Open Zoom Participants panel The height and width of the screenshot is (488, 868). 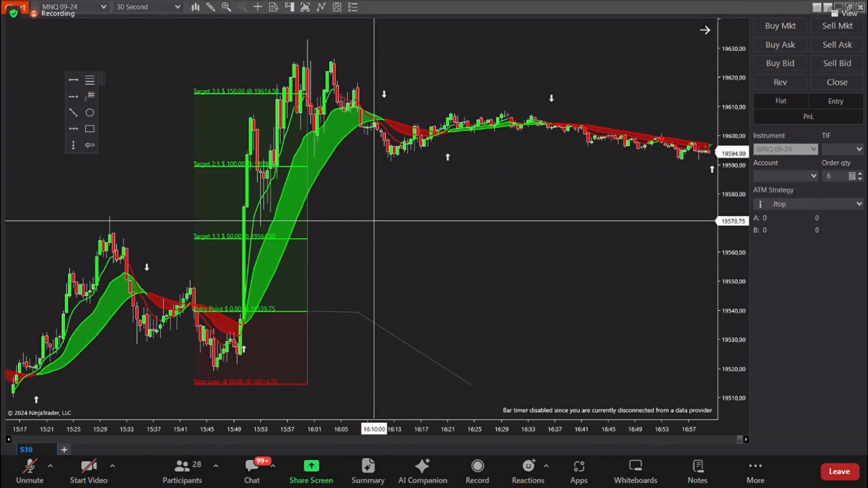click(x=182, y=471)
